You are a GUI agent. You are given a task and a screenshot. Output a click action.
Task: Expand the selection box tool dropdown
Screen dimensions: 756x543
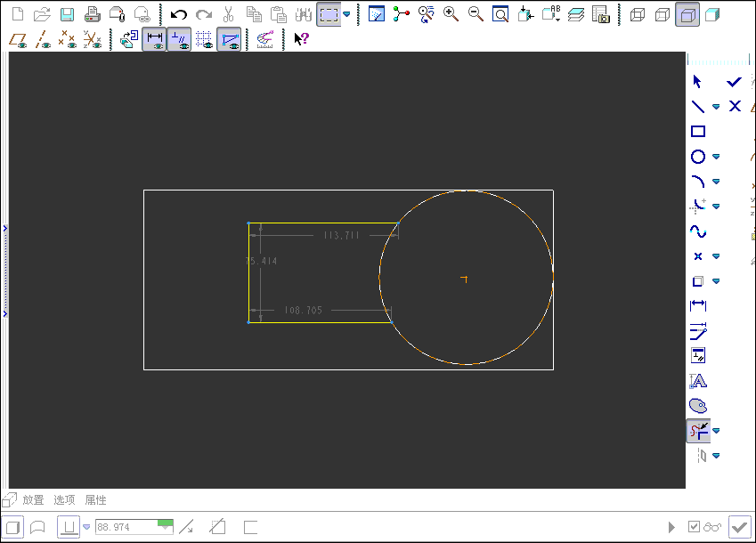coord(346,14)
